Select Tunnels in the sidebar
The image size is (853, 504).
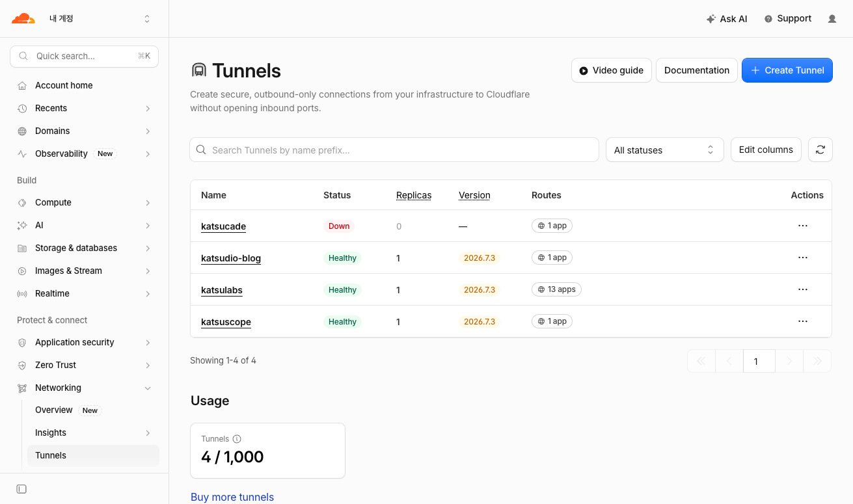93,455
